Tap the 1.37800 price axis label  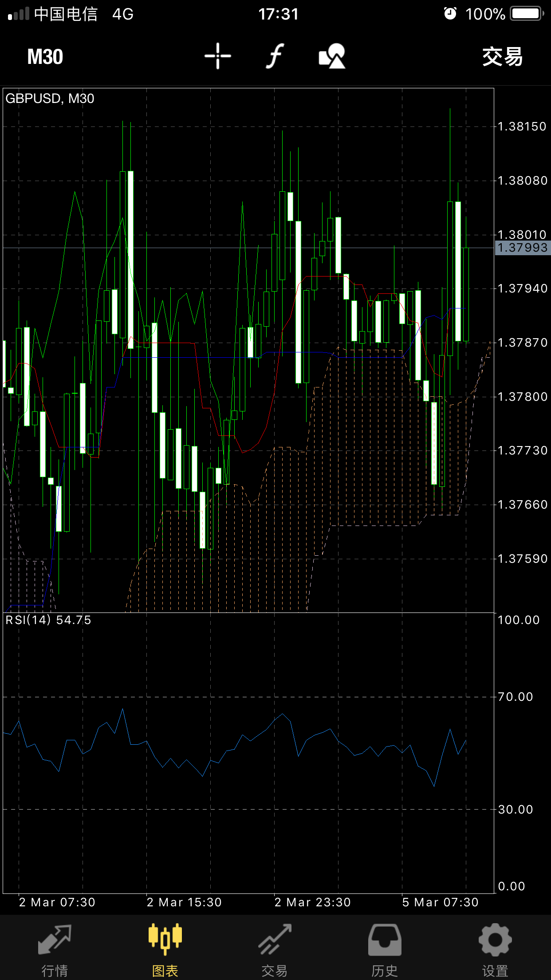(523, 397)
